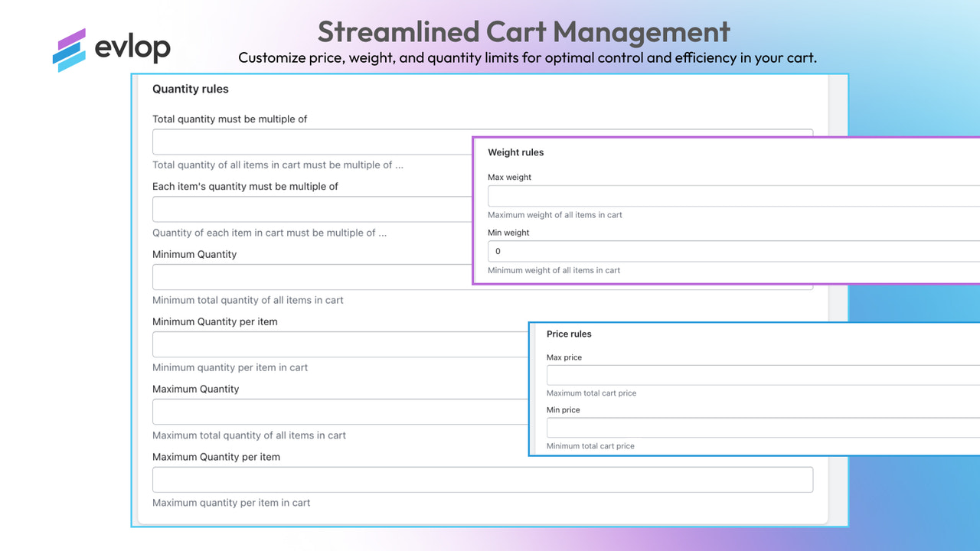This screenshot has height=551, width=980.
Task: Click the 'Weight rules' panel heading
Action: tap(515, 152)
